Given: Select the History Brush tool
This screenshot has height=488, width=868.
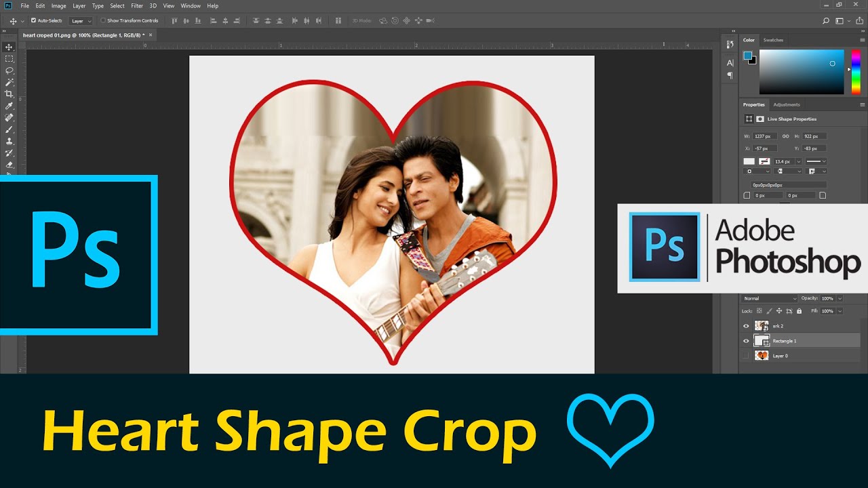Looking at the screenshot, I should click(x=9, y=152).
